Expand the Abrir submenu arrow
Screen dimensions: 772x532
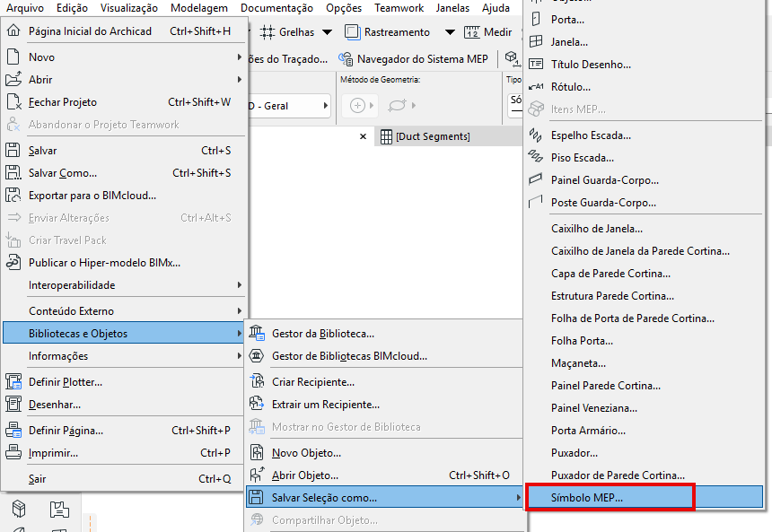[240, 79]
